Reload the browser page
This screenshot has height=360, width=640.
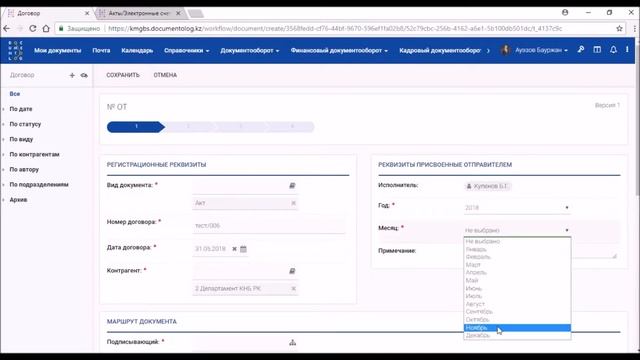pyautogui.click(x=33, y=29)
